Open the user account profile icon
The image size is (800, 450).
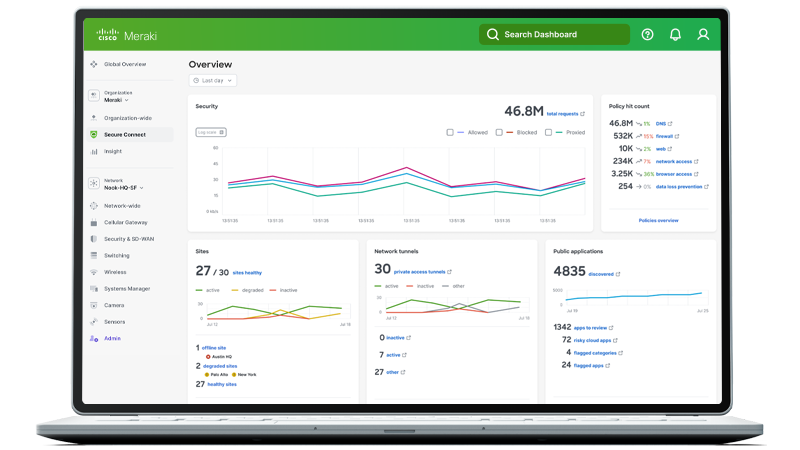tap(703, 34)
